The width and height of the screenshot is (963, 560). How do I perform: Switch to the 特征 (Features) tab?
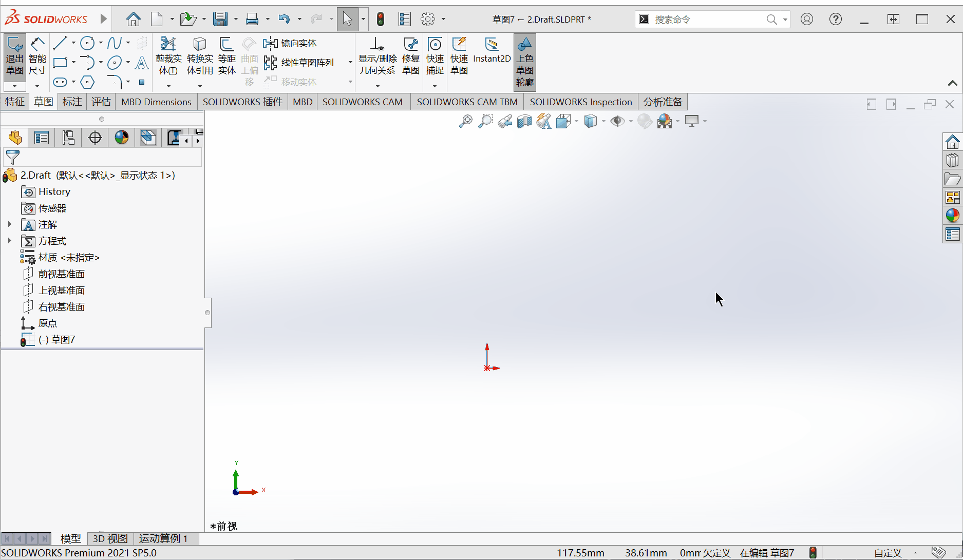(x=15, y=102)
